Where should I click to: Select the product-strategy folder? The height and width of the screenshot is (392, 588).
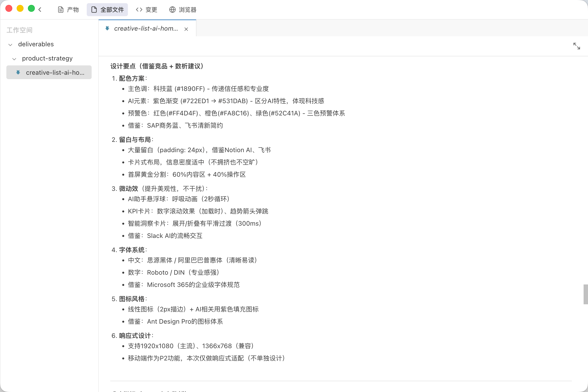pyautogui.click(x=47, y=58)
